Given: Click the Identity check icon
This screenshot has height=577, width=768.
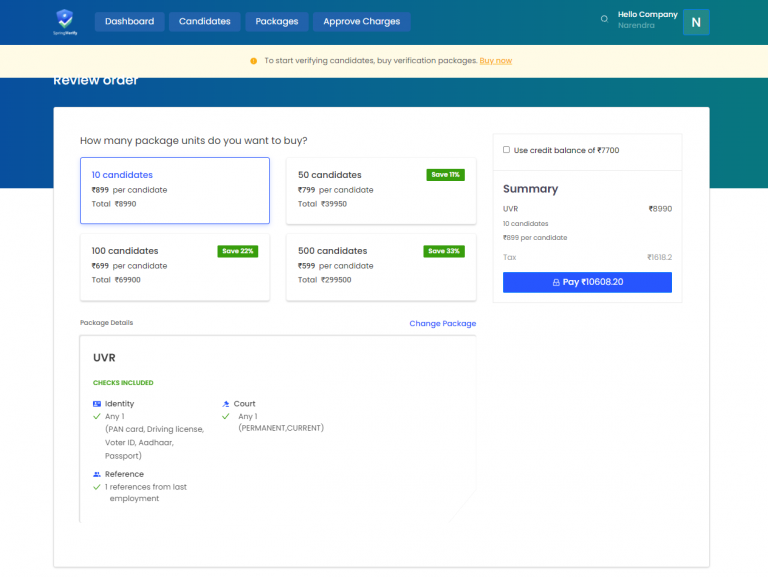Looking at the screenshot, I should click(97, 404).
